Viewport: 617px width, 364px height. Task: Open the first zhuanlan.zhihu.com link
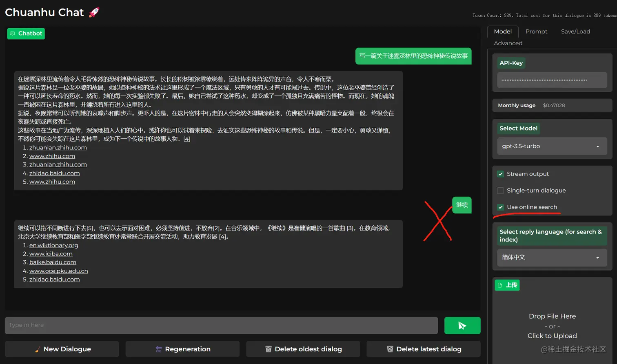click(58, 148)
